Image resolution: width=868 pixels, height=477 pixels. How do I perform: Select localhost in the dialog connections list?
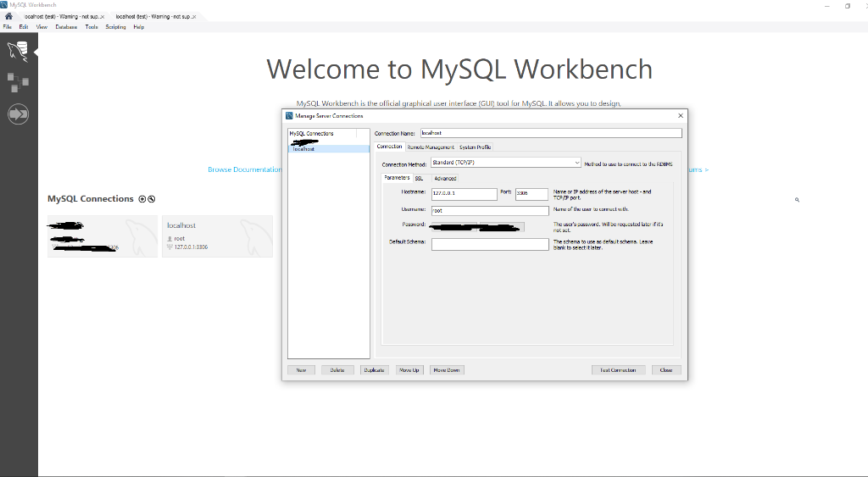tap(329, 149)
